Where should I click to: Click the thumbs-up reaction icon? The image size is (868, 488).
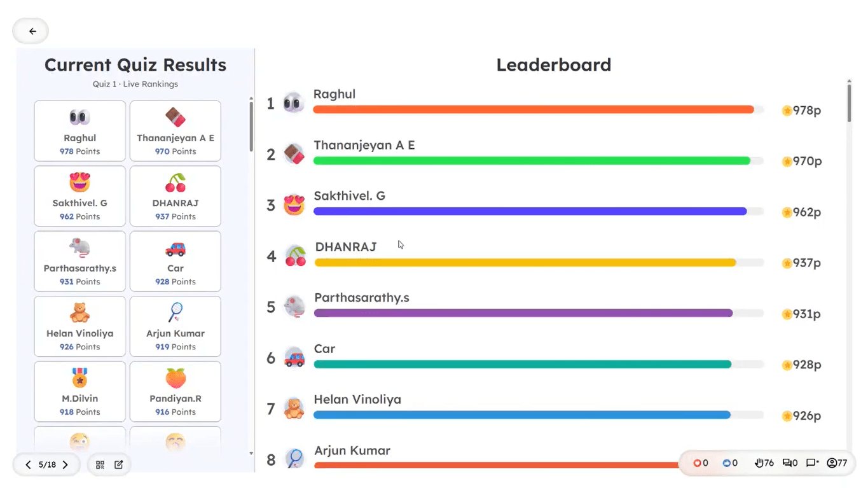[727, 463]
